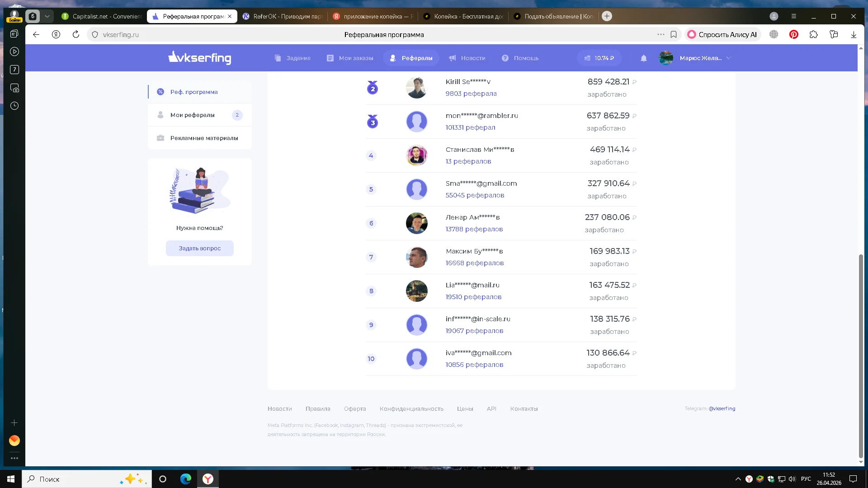Open the footer API link
868x488 pixels.
coord(491,408)
